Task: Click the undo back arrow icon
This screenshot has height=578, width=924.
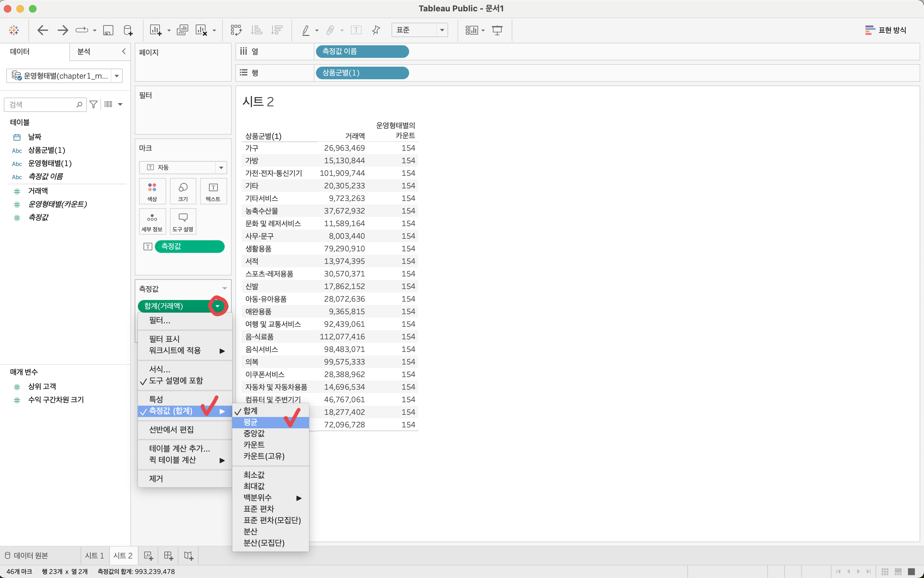Action: [42, 30]
